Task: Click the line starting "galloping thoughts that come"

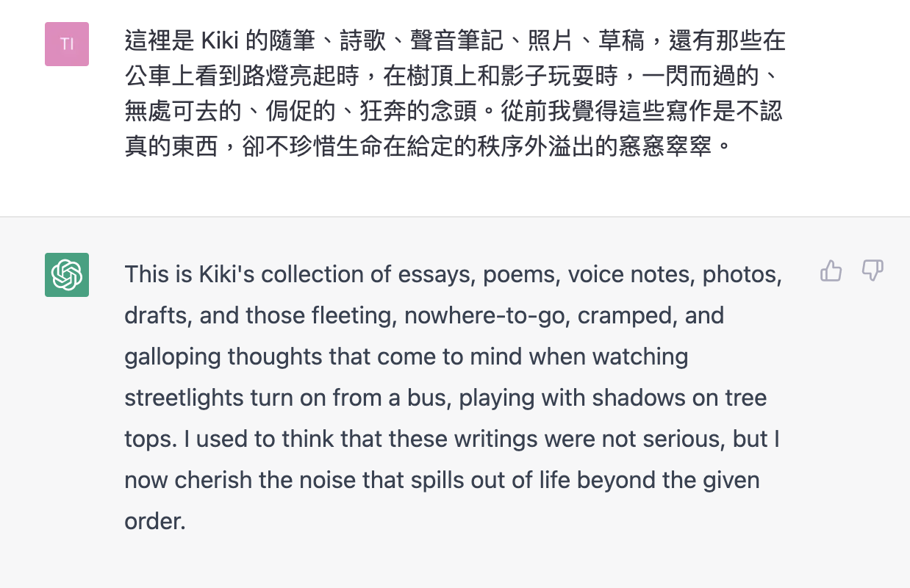Action: [406, 356]
